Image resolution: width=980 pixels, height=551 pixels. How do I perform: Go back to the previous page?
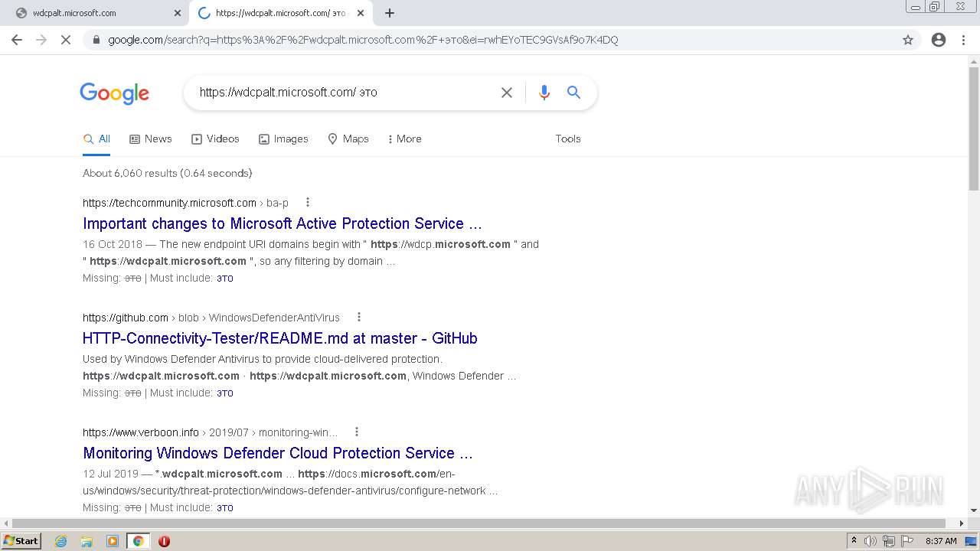(x=17, y=40)
